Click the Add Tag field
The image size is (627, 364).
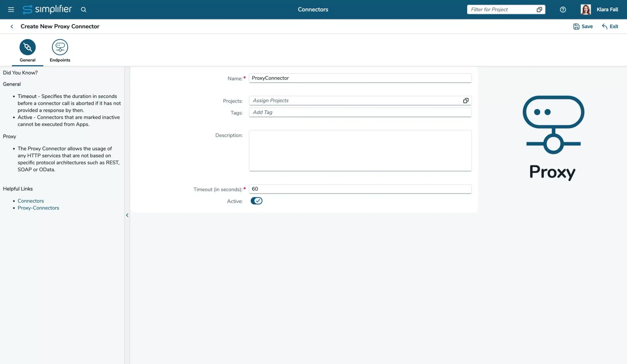click(x=360, y=112)
